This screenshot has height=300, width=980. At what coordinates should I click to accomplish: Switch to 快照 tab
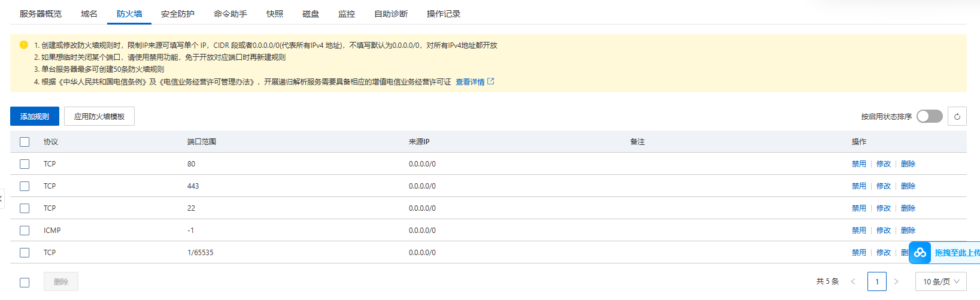[x=275, y=14]
